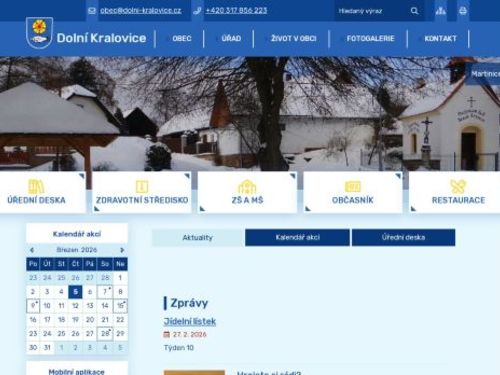
Task: Open the KONTAKT menu
Action: click(x=440, y=39)
